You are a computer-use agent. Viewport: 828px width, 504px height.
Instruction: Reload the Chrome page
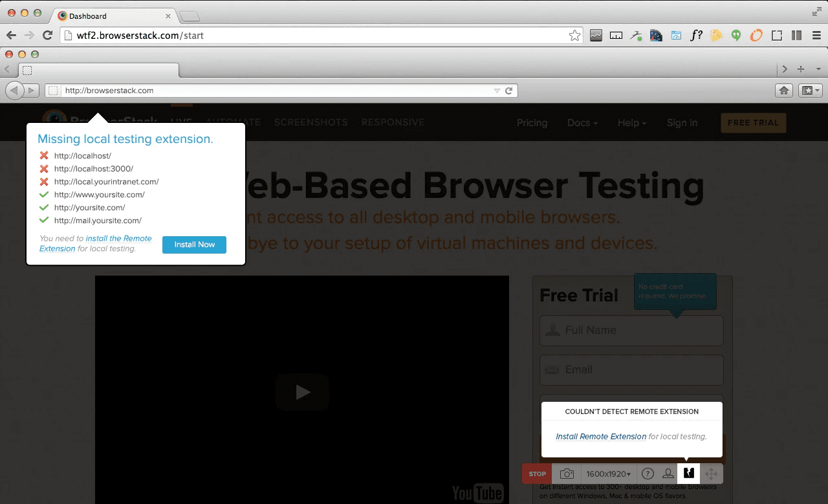tap(47, 36)
